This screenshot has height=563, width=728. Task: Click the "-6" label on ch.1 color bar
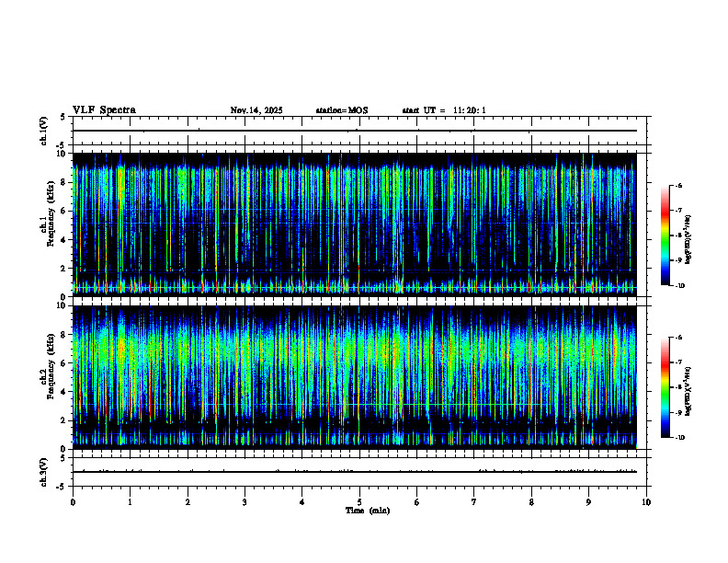tap(678, 185)
